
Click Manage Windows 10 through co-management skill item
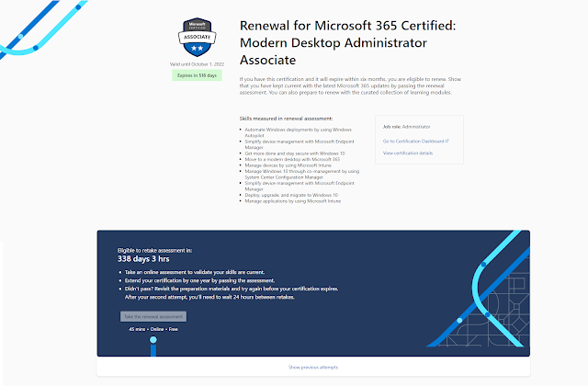302,174
